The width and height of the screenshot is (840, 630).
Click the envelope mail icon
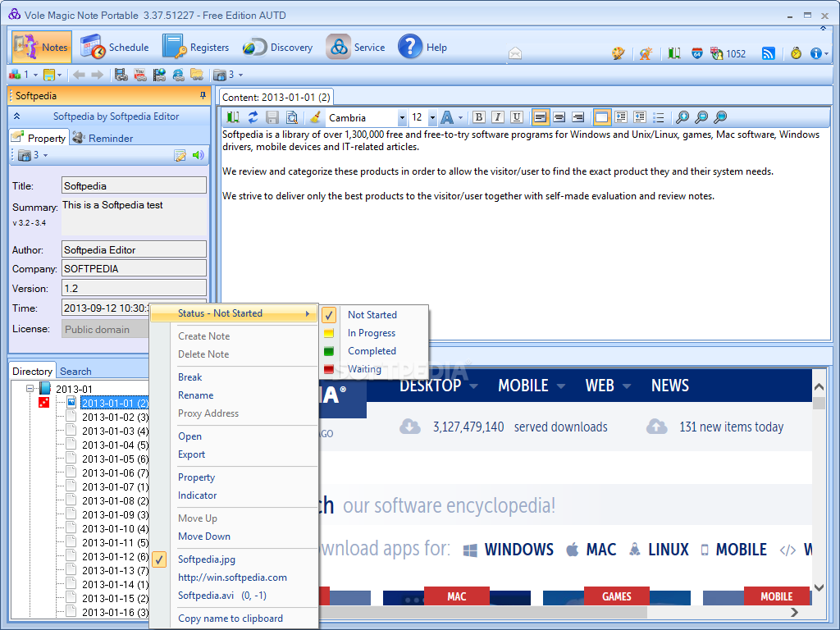(515, 52)
